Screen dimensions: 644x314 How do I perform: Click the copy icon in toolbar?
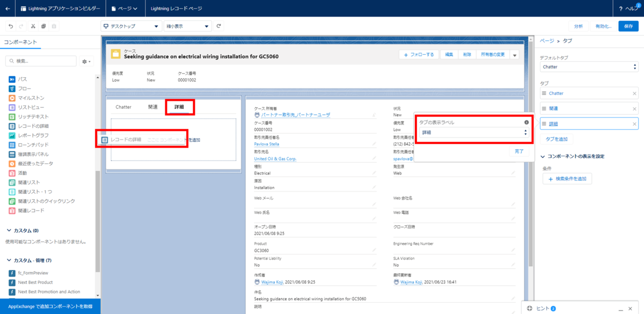tap(43, 26)
